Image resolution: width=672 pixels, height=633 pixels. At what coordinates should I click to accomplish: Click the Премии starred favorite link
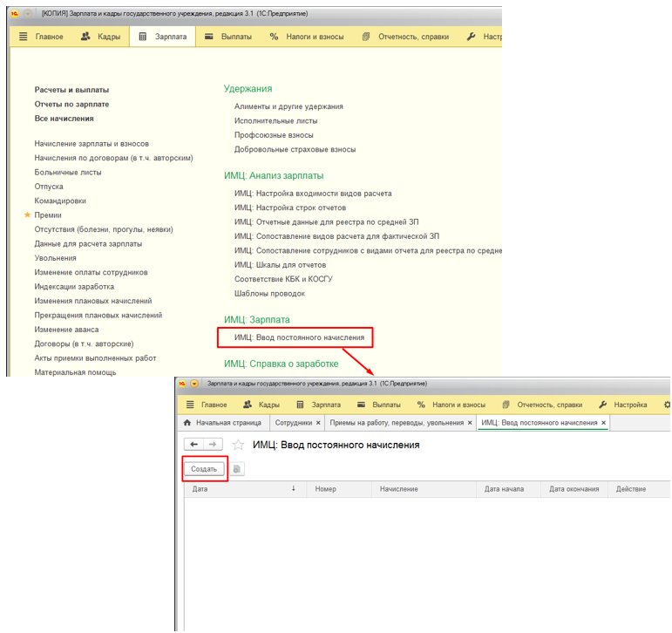click(48, 214)
